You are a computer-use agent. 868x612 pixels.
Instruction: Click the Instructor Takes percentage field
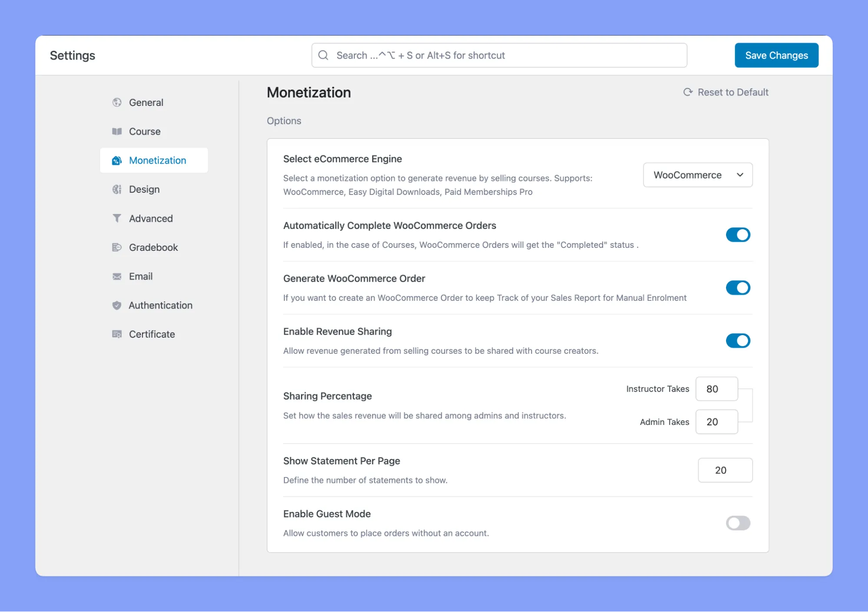716,389
